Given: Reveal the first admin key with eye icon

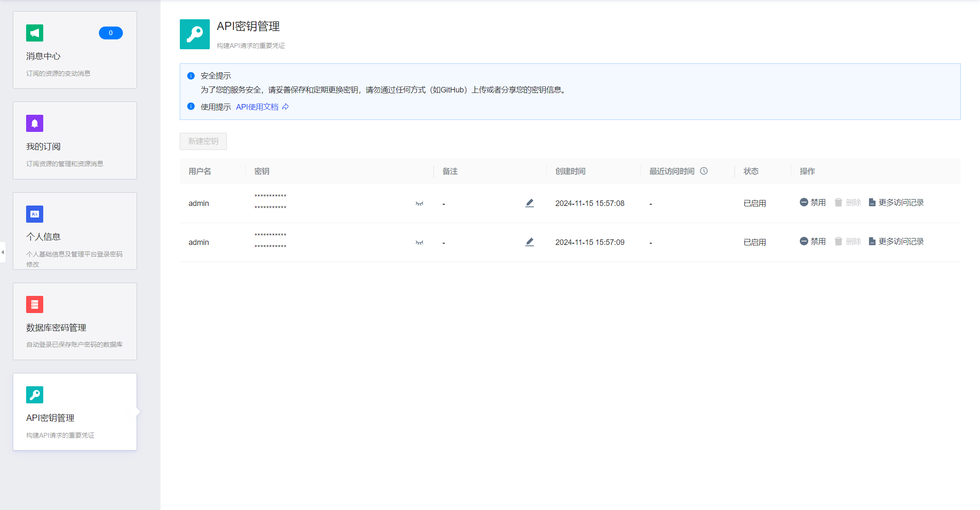Looking at the screenshot, I should pyautogui.click(x=419, y=204).
